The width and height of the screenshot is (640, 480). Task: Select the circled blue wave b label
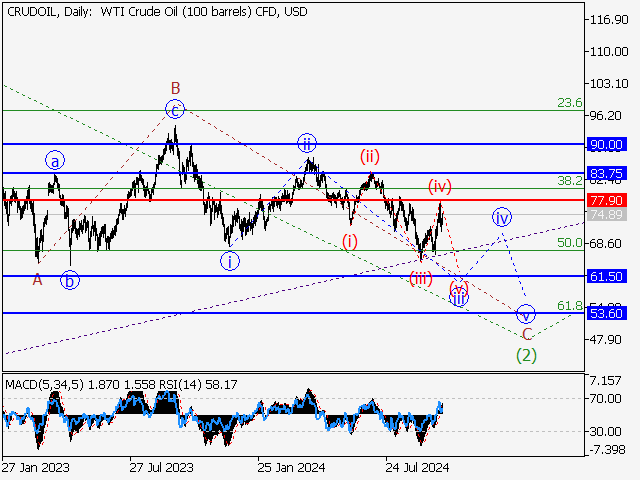coord(70,281)
